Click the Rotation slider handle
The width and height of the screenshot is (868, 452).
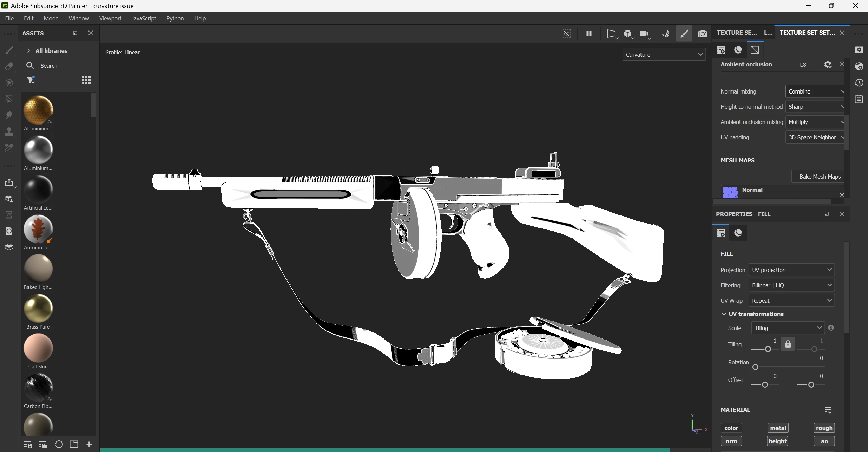tap(755, 367)
